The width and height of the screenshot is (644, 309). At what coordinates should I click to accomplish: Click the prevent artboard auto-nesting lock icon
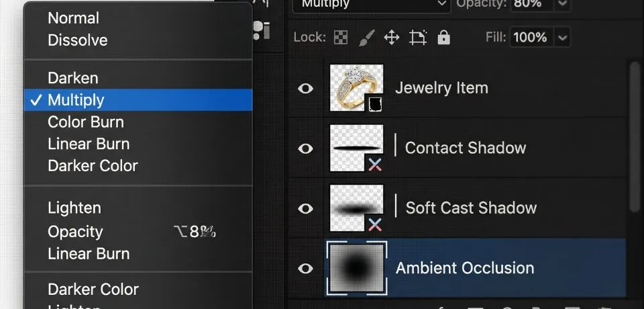click(x=418, y=38)
